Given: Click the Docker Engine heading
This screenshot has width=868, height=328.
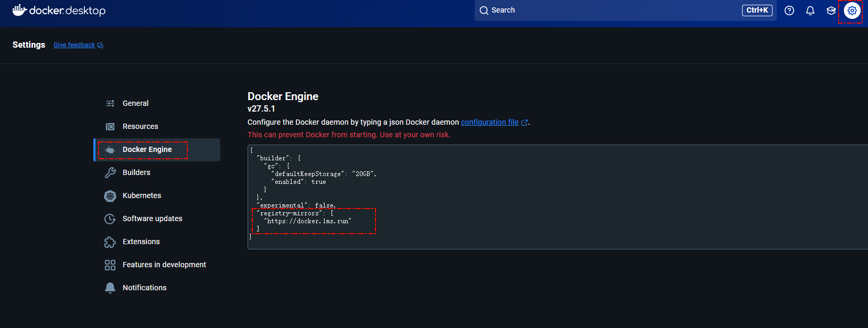Looking at the screenshot, I should [283, 96].
